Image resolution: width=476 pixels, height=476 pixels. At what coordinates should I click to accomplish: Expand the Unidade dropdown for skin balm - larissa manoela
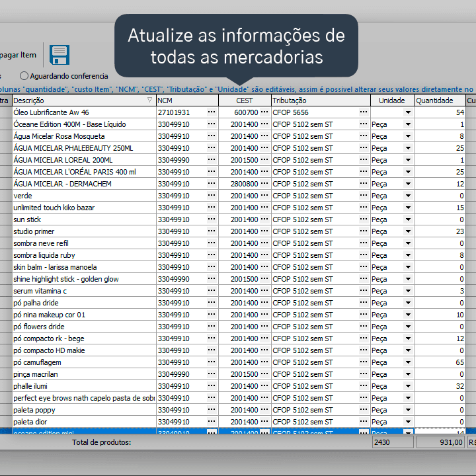click(409, 267)
